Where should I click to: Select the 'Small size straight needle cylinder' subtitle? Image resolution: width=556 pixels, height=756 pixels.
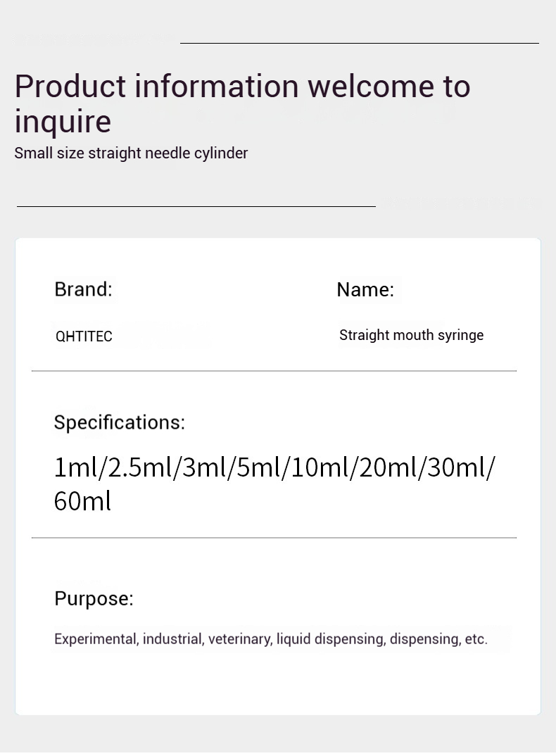pos(131,153)
